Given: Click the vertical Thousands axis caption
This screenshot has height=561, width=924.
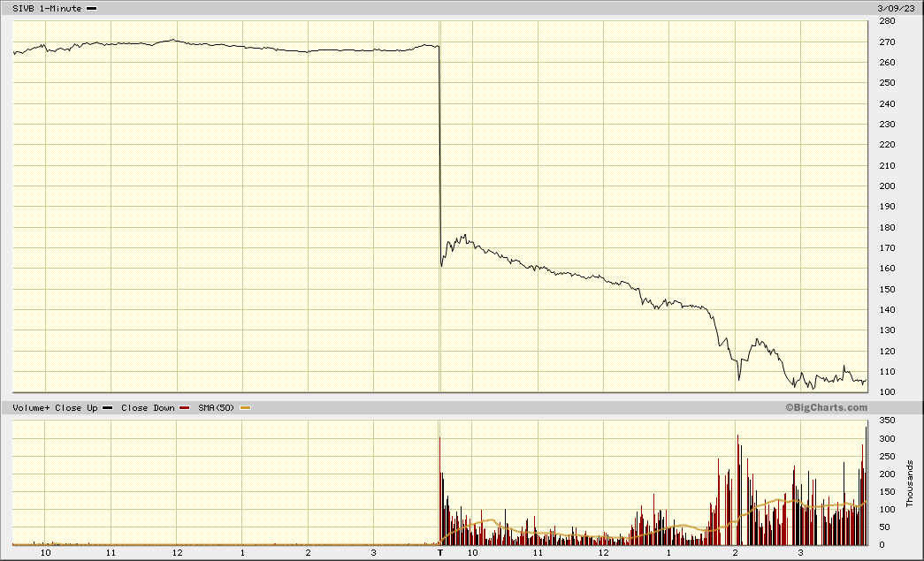Looking at the screenshot, I should pos(909,483).
